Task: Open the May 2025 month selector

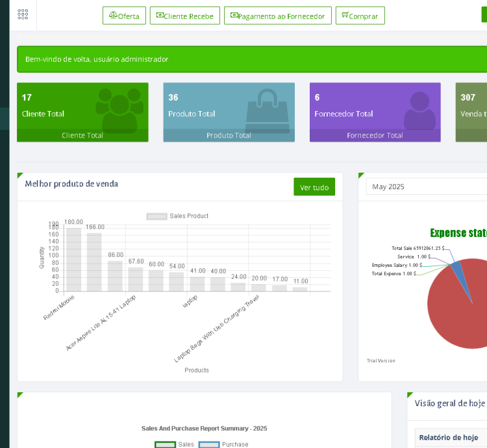Action: click(425, 186)
